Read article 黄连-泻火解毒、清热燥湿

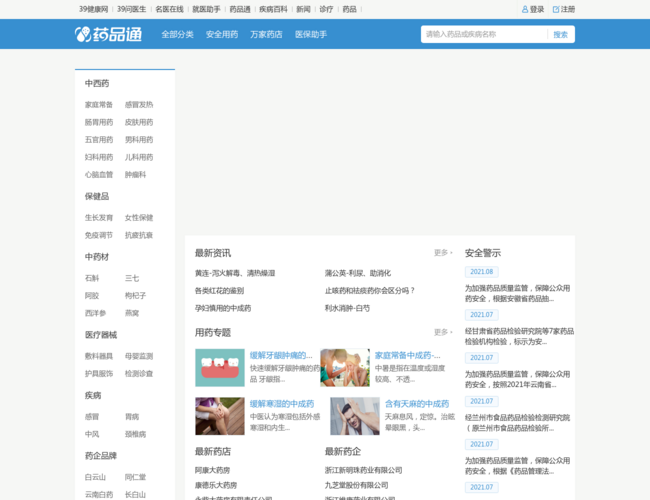pyautogui.click(x=235, y=273)
